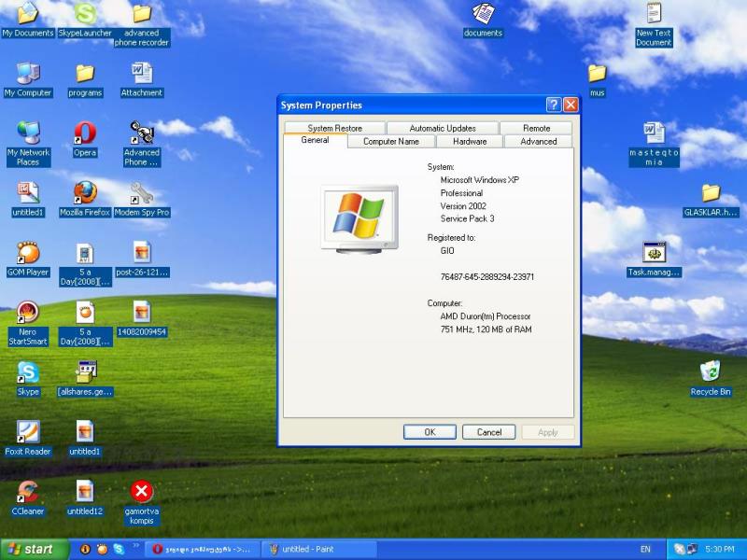Open the Recycle Bin
747x560 pixels.
click(711, 372)
